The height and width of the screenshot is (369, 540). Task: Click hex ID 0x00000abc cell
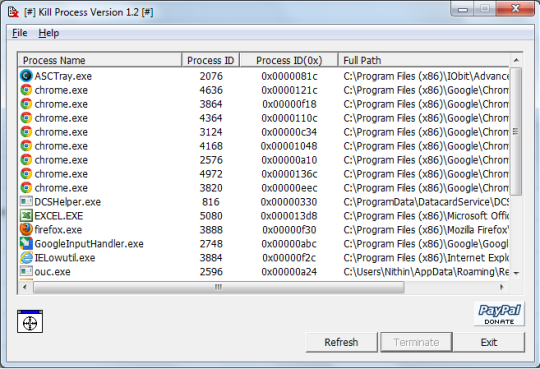pyautogui.click(x=289, y=244)
